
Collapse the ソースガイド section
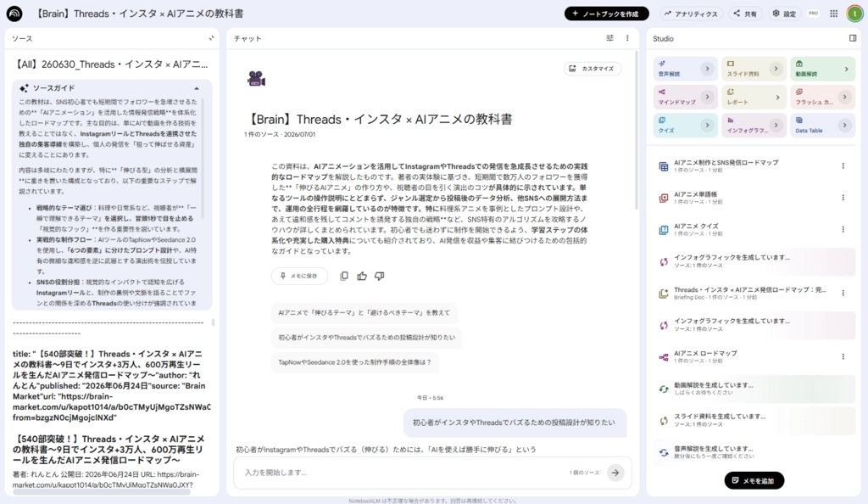pos(197,88)
